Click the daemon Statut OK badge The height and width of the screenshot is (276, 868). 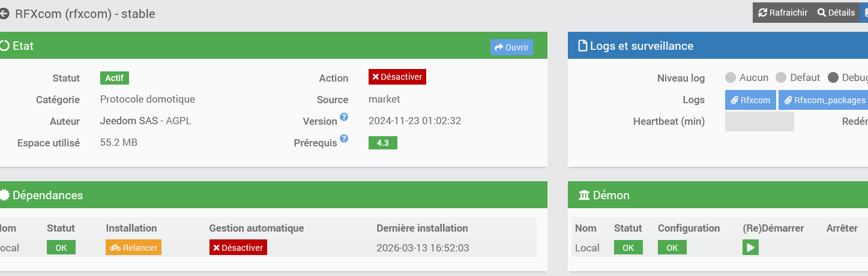pyautogui.click(x=628, y=247)
